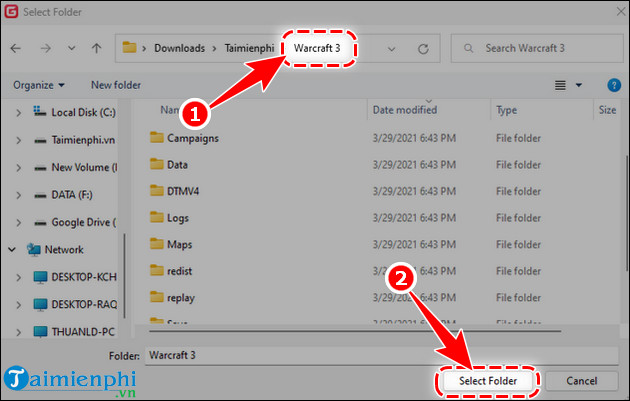Click the file list horizontal scrollbar
630x401 pixels.
pos(355,331)
